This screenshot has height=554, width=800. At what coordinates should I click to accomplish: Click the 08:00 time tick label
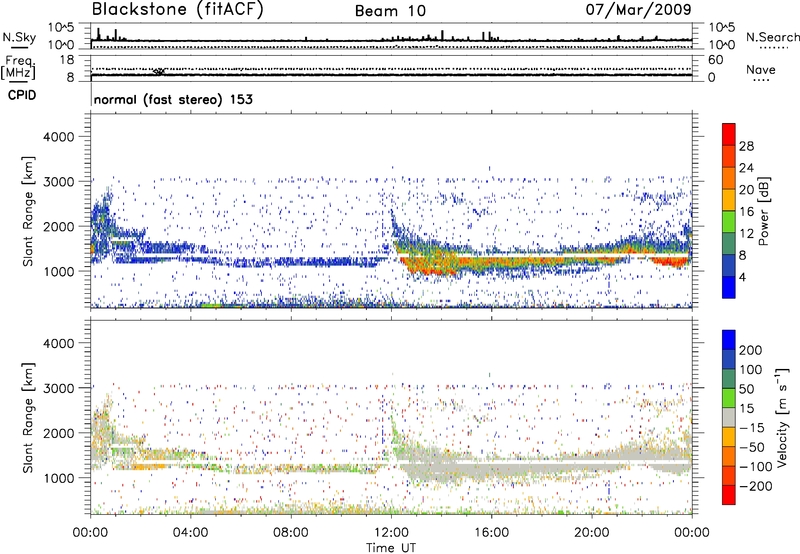(x=291, y=533)
